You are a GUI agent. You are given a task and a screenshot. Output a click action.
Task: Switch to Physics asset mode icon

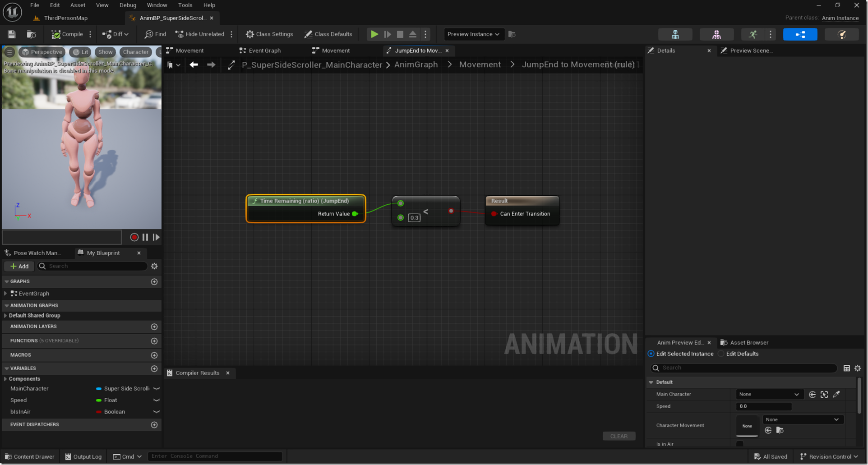pos(842,34)
